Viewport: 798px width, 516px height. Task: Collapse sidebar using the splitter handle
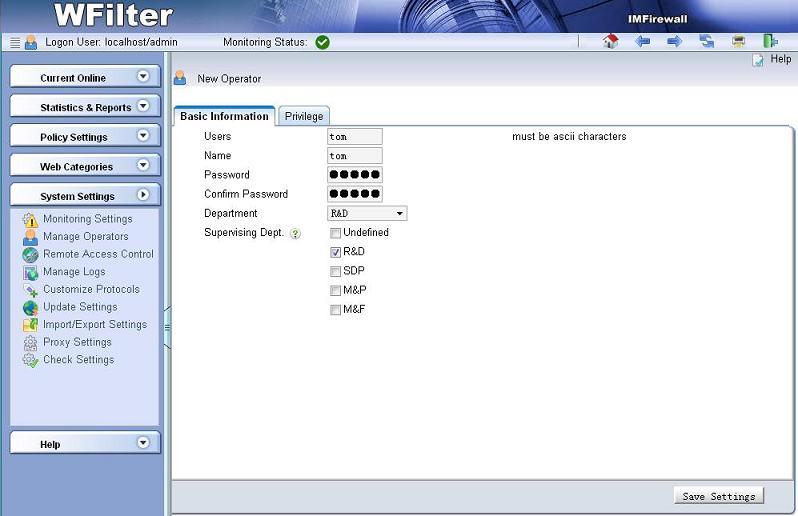(167, 328)
